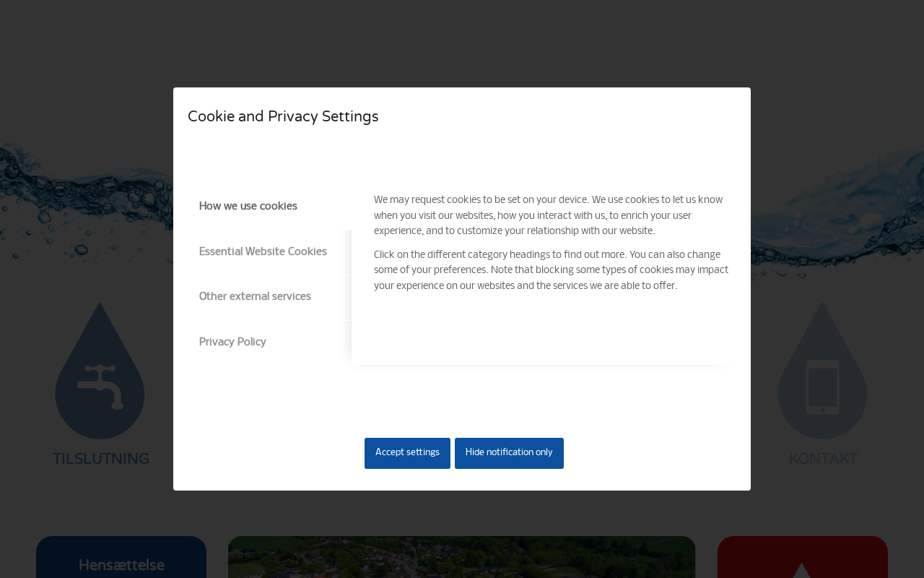The width and height of the screenshot is (924, 578).
Task: Switch to Essential Website Cookies tab
Action: pos(263,252)
